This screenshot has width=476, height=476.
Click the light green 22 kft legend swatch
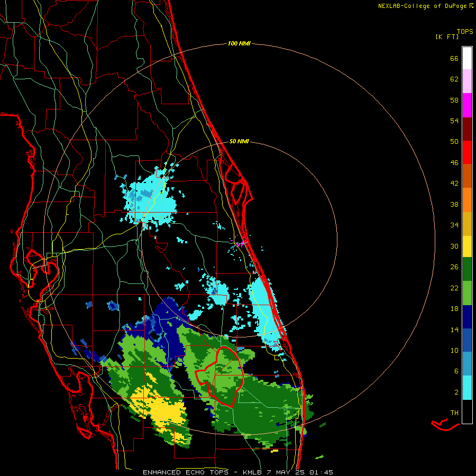pos(467,293)
